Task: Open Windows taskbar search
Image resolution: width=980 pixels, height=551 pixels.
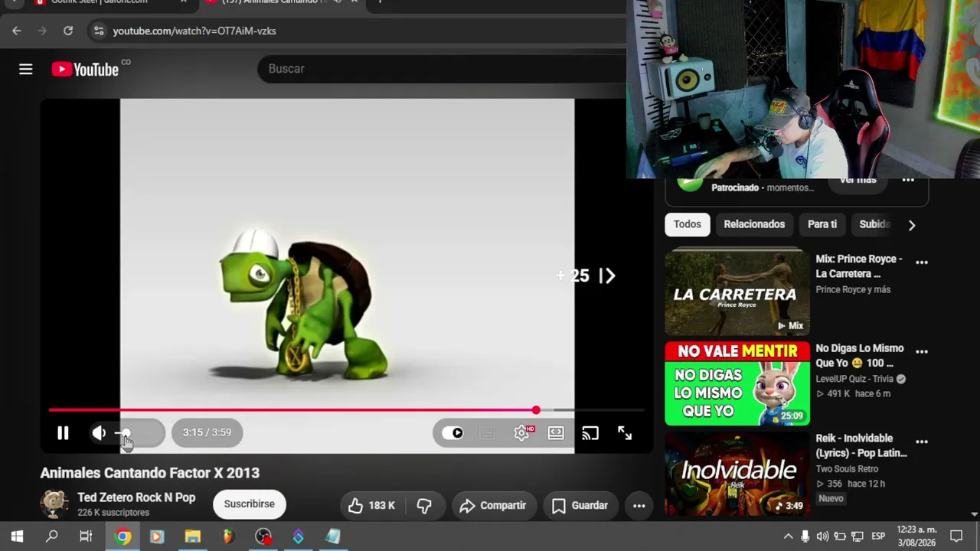Action: [51, 536]
